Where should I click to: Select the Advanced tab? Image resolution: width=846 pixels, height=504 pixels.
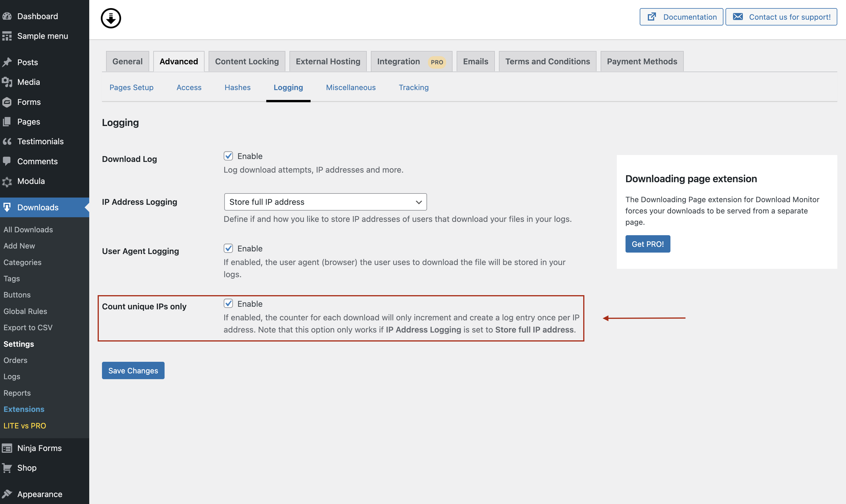click(x=179, y=61)
